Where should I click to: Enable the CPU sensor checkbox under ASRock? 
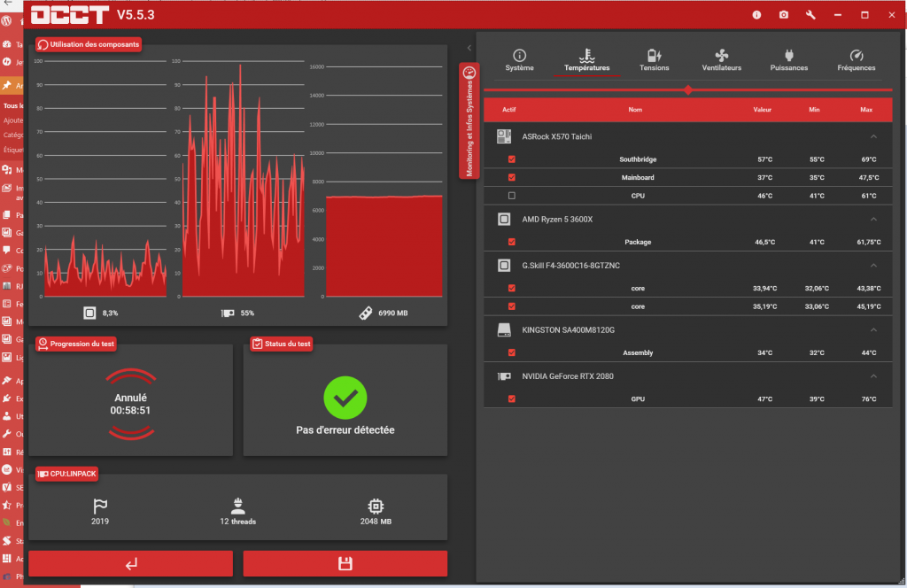pos(511,196)
